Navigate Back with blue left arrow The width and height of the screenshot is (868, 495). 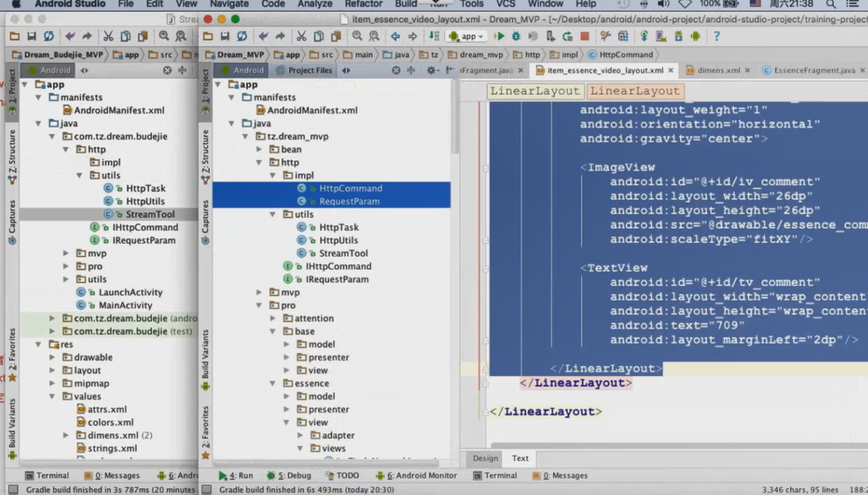tap(395, 36)
